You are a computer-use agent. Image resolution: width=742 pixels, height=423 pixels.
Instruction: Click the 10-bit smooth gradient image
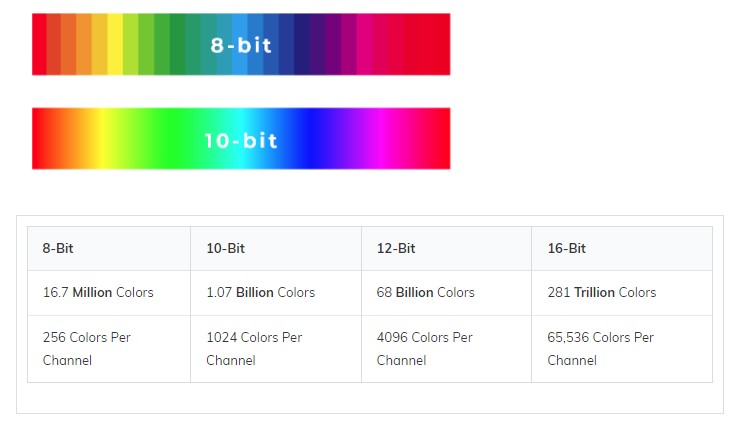[241, 138]
